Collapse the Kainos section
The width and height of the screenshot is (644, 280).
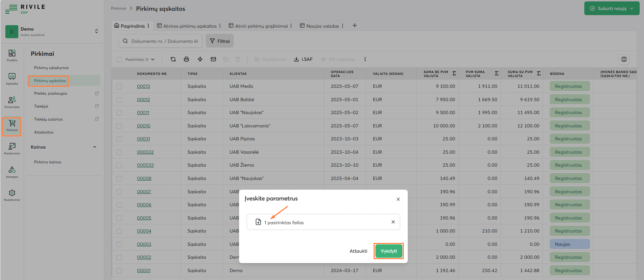point(95,147)
